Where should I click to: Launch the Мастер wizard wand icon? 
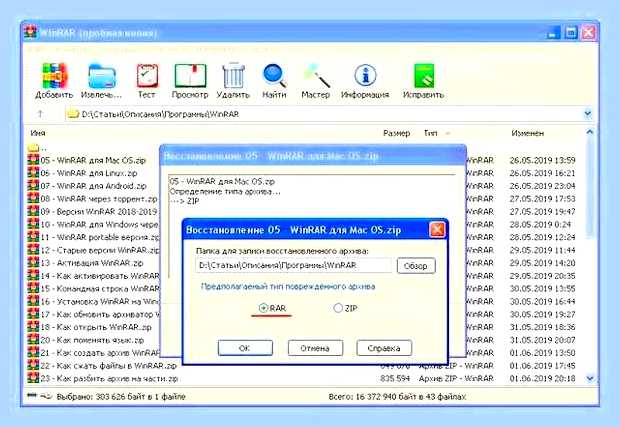point(316,76)
